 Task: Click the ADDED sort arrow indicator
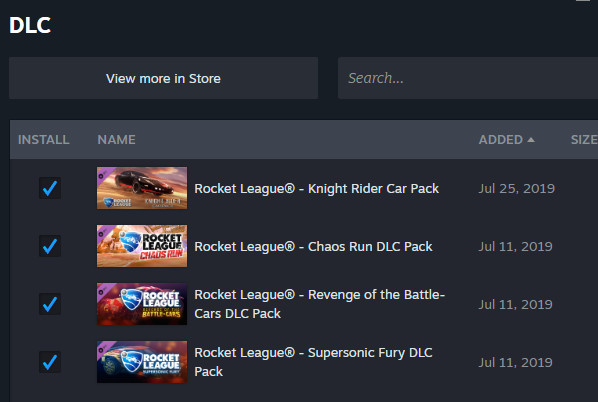pos(531,140)
